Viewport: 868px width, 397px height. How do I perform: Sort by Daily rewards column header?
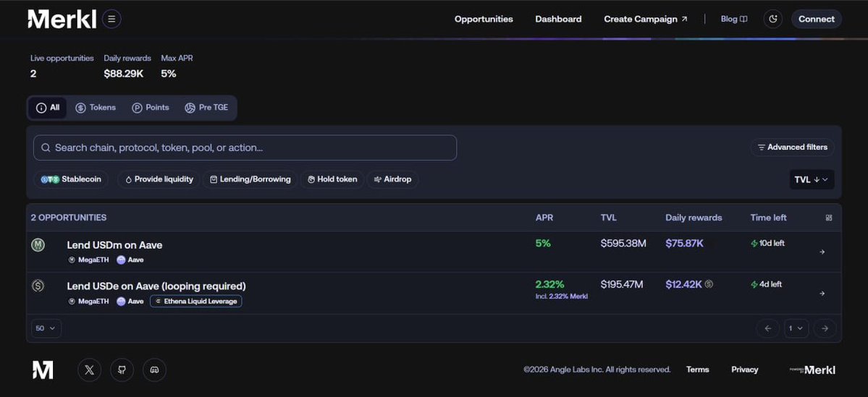click(694, 218)
